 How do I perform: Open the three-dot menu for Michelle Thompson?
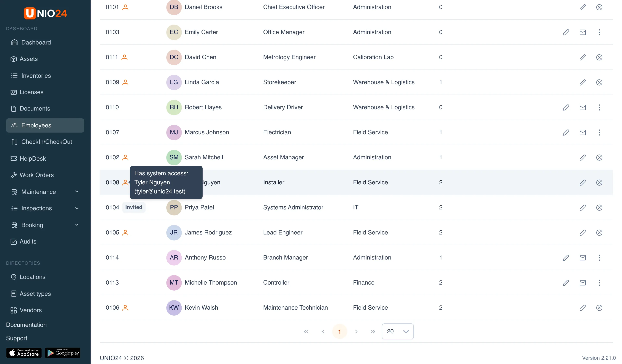point(599,283)
